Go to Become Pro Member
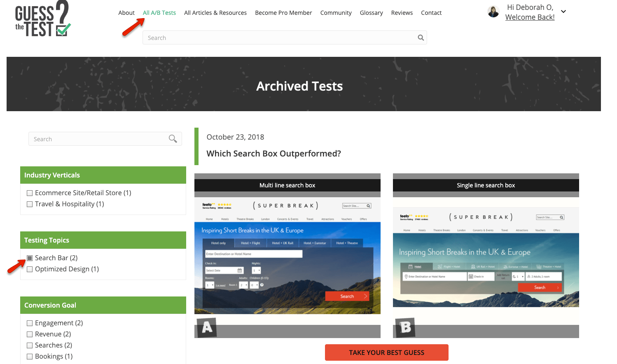This screenshot has height=364, width=617. click(x=283, y=13)
